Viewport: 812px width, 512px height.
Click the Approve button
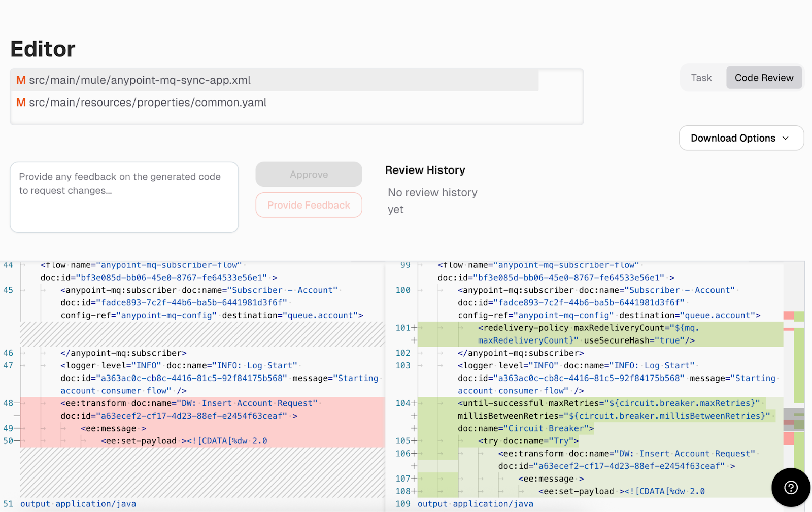pos(309,175)
